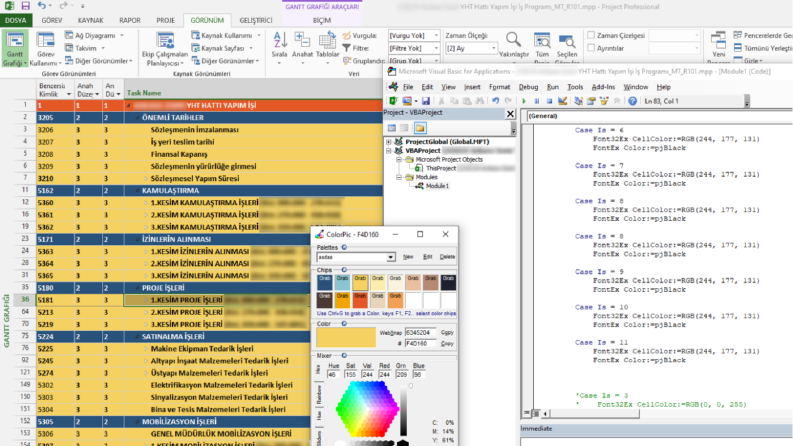Open the KAYNAK ribbon tab
This screenshot has height=446, width=793.
click(91, 20)
